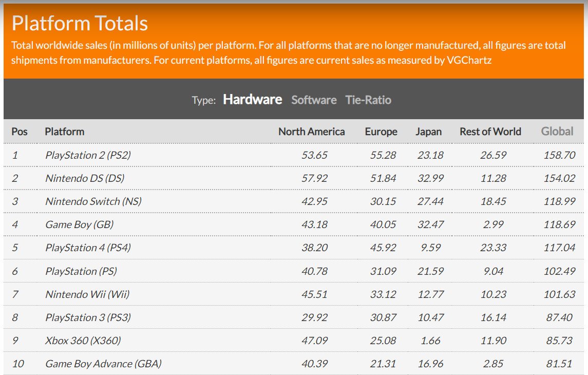Switch type to Software
The width and height of the screenshot is (588, 375).
[314, 100]
